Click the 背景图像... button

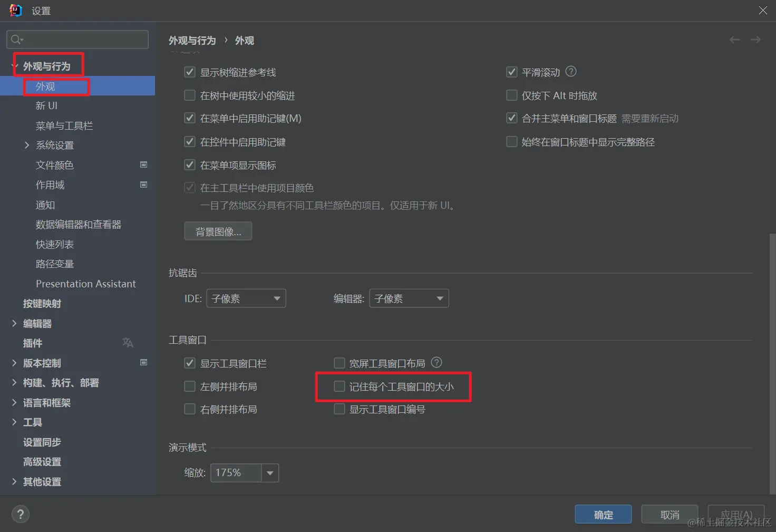[x=218, y=231]
